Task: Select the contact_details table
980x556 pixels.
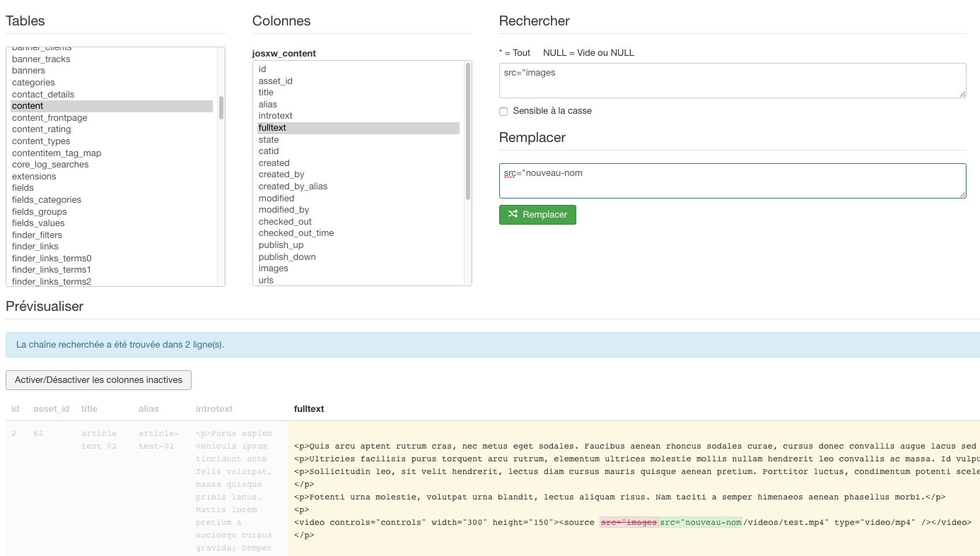Action: 112,95
